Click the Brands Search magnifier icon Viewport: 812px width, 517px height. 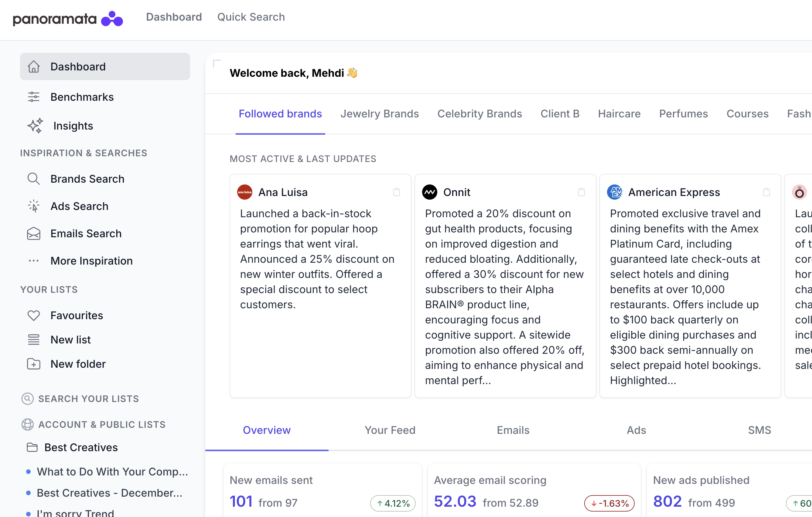(33, 179)
